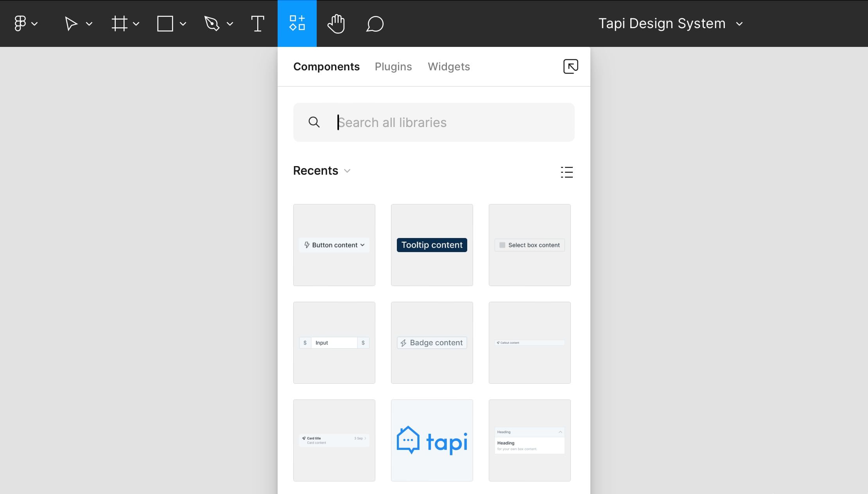
Task: Switch to the Widgets tab
Action: (449, 66)
